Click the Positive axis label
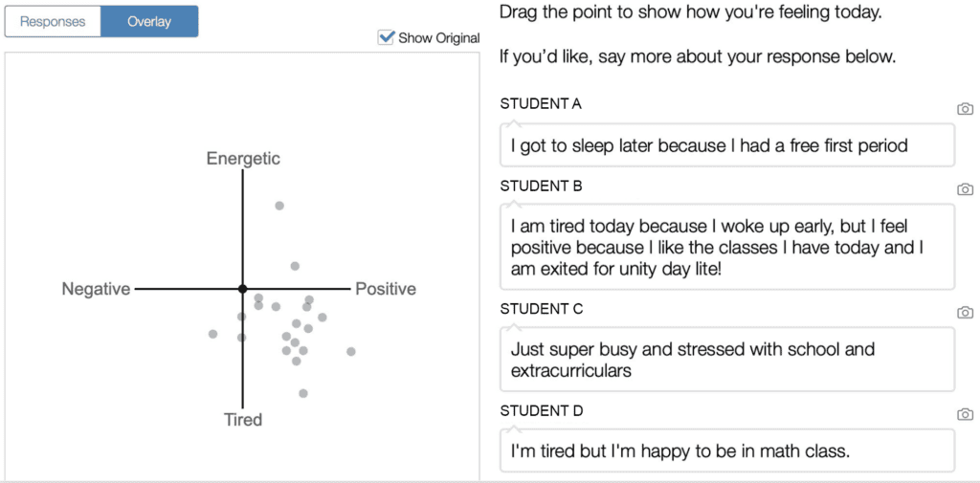The width and height of the screenshot is (980, 483). click(x=386, y=289)
